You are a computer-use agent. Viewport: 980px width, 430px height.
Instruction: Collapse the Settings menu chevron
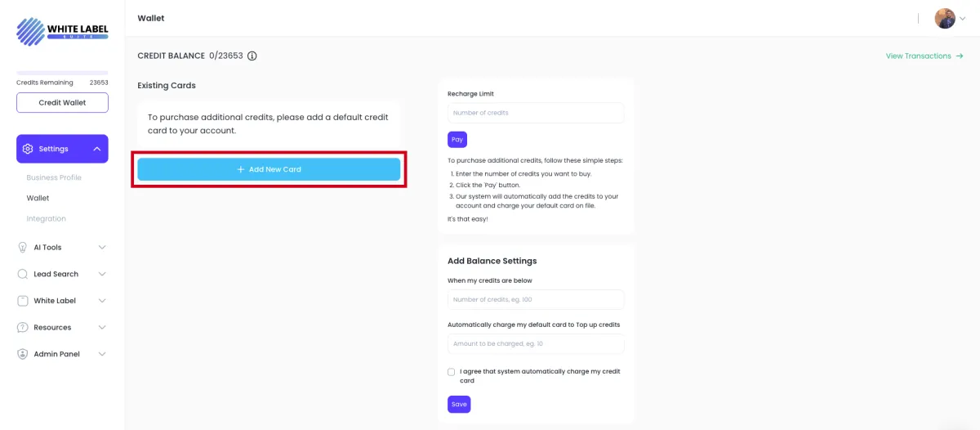point(96,149)
